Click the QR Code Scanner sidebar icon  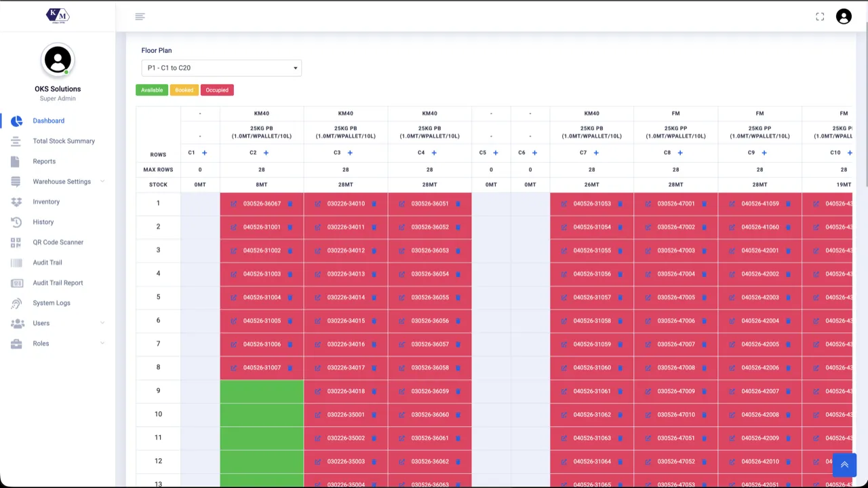(x=16, y=242)
